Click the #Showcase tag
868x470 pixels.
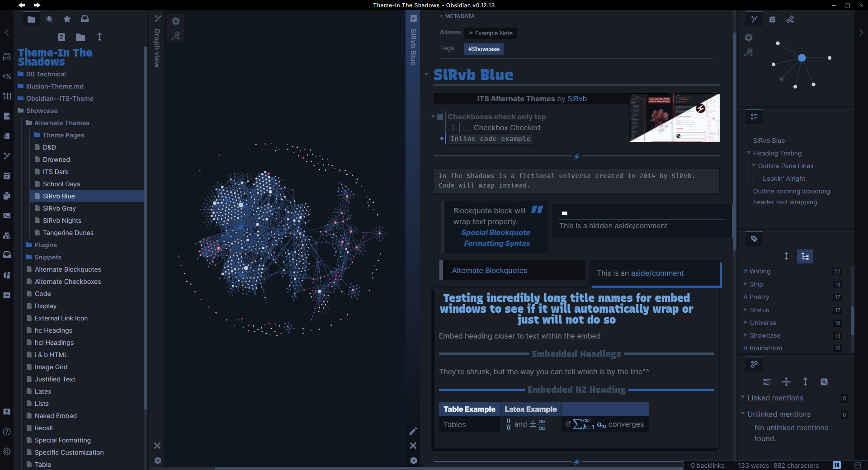click(x=484, y=49)
